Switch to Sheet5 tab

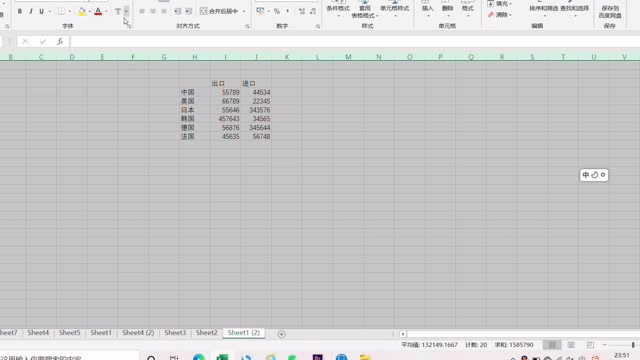coord(69,333)
